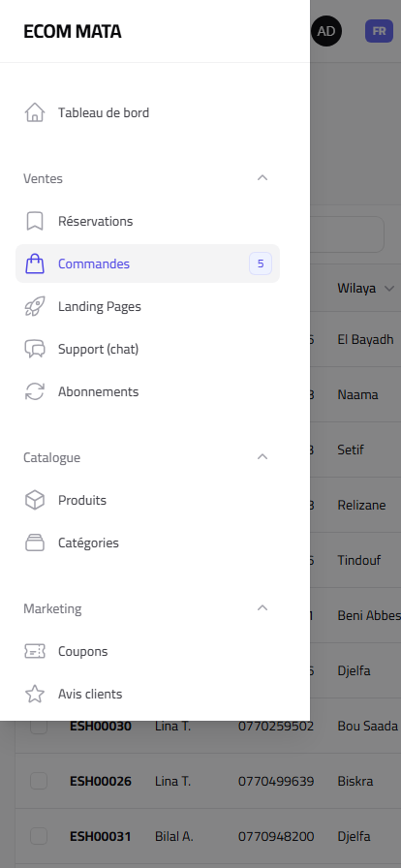Click the ticket icon beside Coupons
Viewport: 401px width, 868px height.
coord(35,651)
